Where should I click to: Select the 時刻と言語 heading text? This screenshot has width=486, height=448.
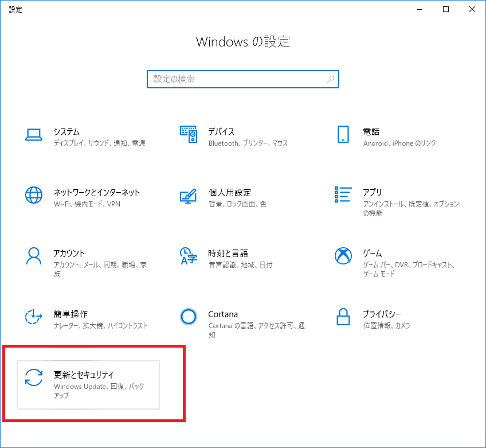pyautogui.click(x=228, y=253)
